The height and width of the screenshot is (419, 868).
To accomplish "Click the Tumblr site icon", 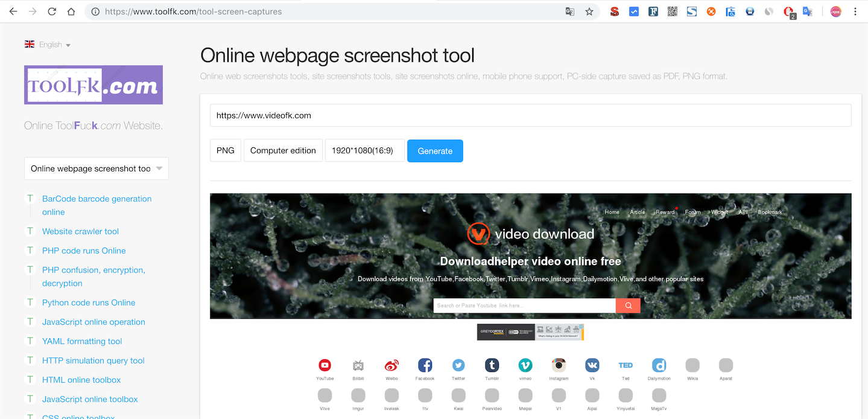I will point(492,365).
